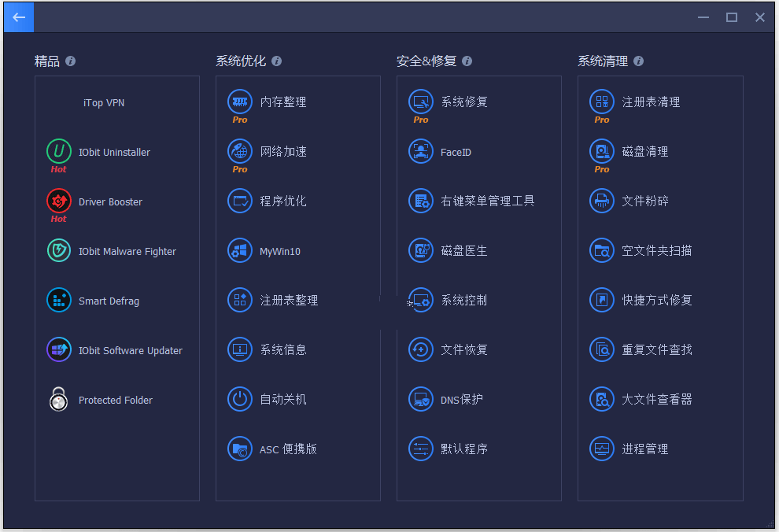Click 网络加速 text label
Screen dimensions: 779x532
(283, 152)
